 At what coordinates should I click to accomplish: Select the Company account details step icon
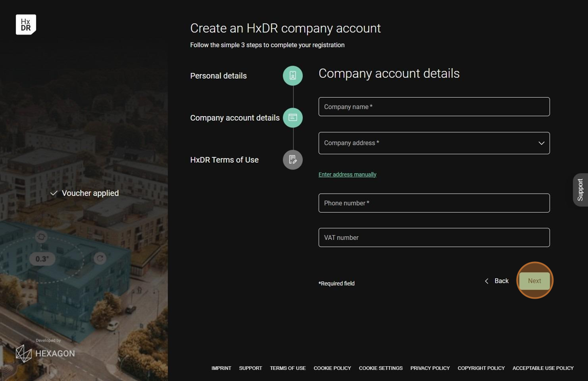292,118
